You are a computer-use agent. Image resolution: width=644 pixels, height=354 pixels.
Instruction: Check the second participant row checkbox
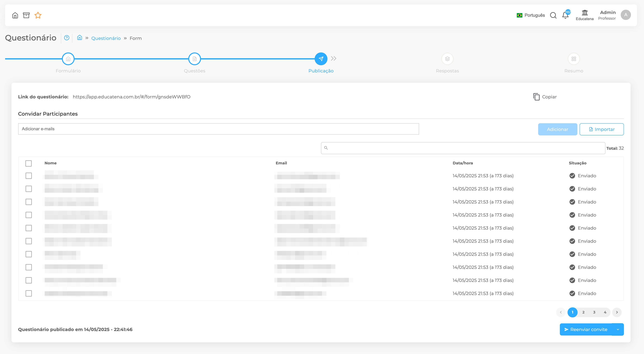point(29,189)
